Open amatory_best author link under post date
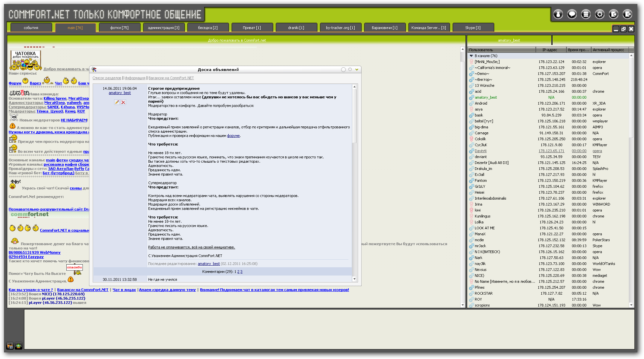Screen dimensions: 644x359 pyautogui.click(x=120, y=93)
